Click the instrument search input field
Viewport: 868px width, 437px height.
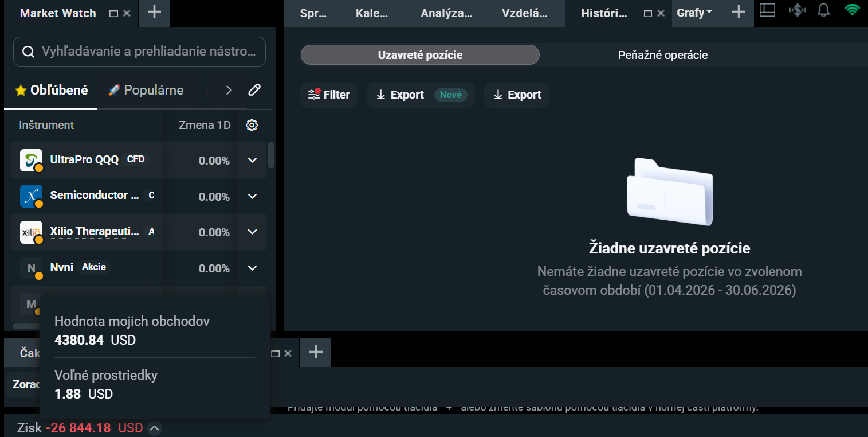(139, 52)
